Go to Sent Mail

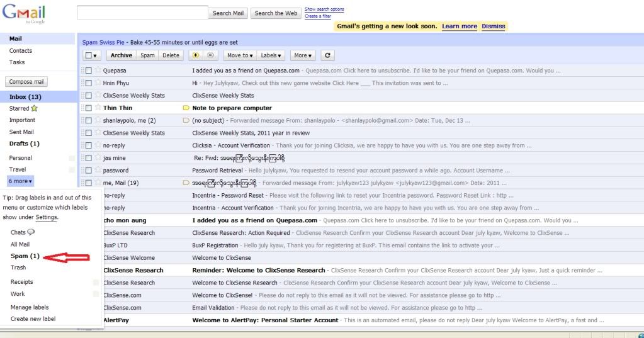[x=21, y=132]
